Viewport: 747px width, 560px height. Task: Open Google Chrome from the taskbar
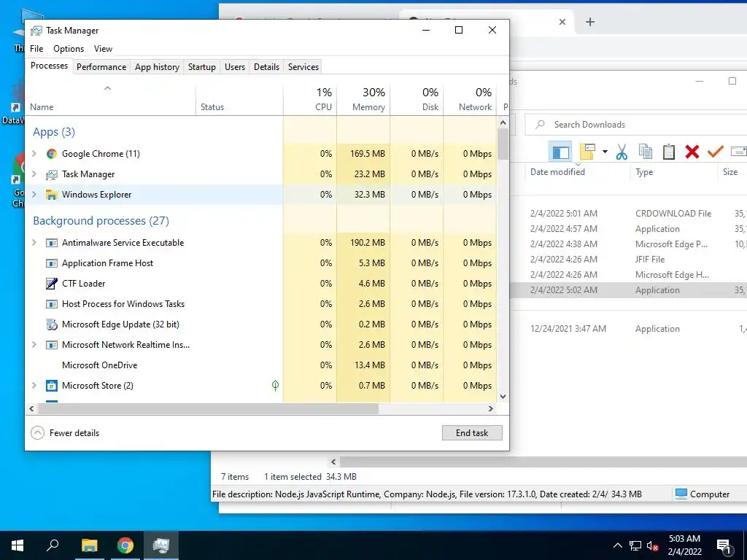(x=125, y=545)
